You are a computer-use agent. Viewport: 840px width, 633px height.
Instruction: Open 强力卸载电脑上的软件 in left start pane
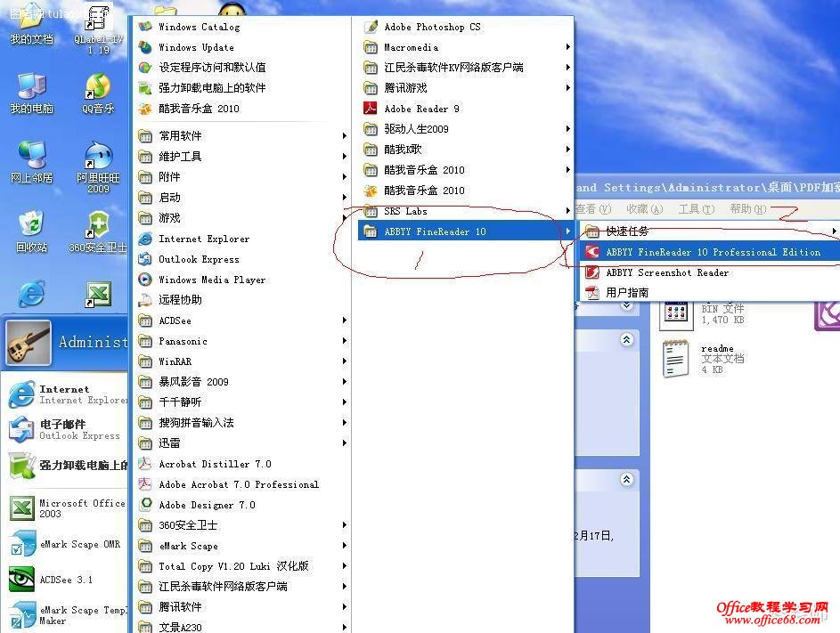68,465
